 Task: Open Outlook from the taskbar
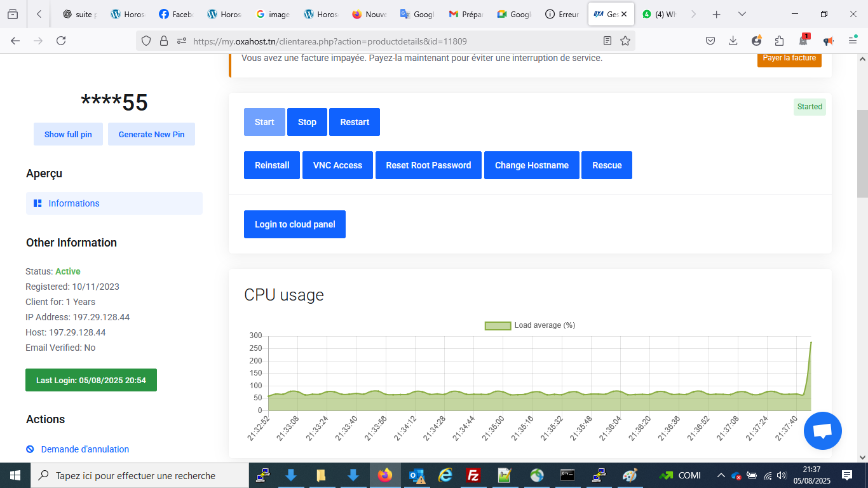tap(416, 475)
